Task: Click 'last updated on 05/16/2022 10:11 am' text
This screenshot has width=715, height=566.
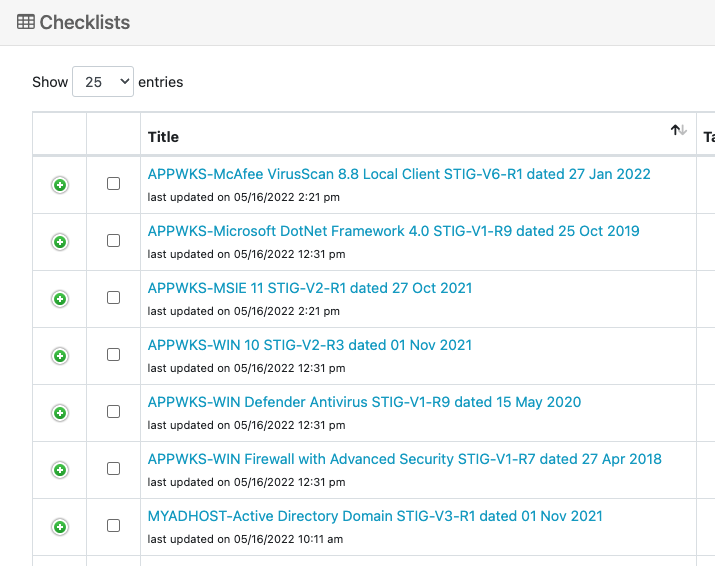Action: (x=245, y=539)
